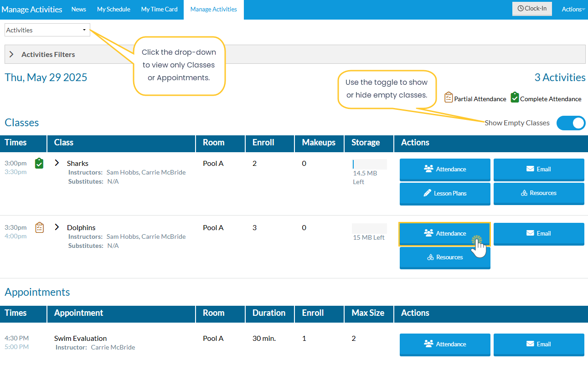Toggle Show Empty Classes switch
The image size is (588, 365).
tap(571, 123)
